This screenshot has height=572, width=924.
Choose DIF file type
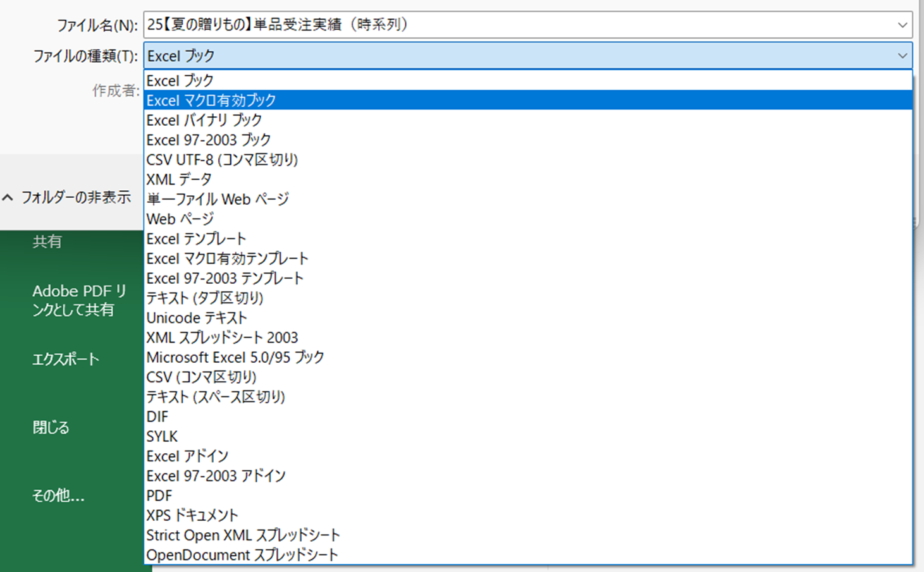click(x=528, y=417)
